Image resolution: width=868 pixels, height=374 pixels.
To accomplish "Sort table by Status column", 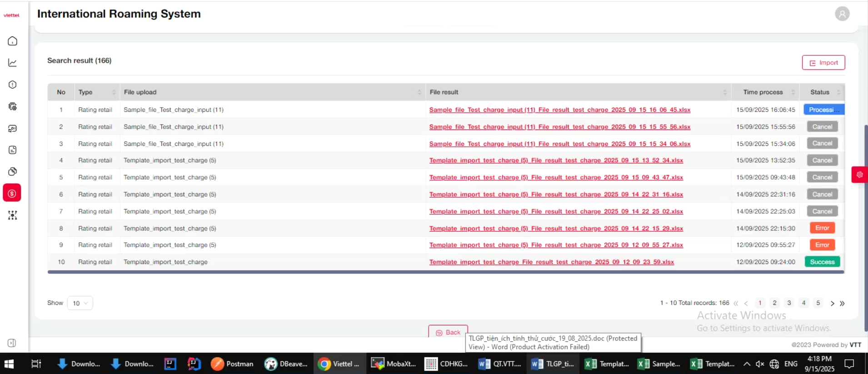I will tap(838, 92).
